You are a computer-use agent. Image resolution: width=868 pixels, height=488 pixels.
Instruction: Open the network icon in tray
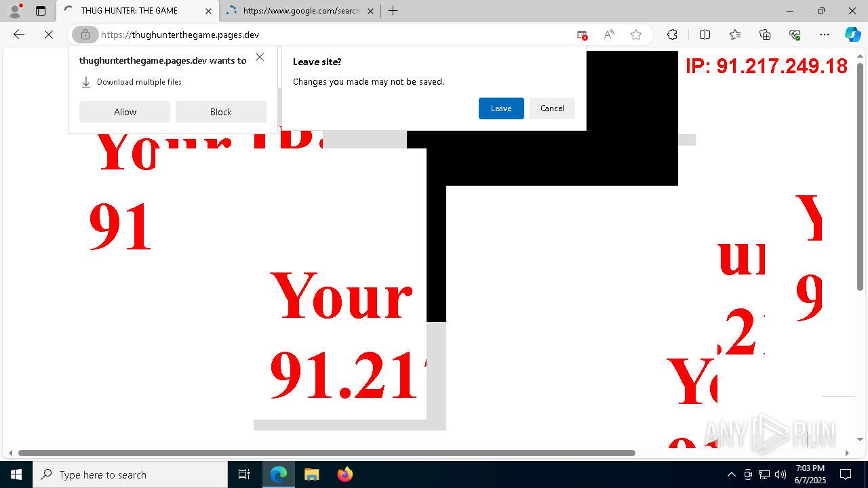pos(764,474)
